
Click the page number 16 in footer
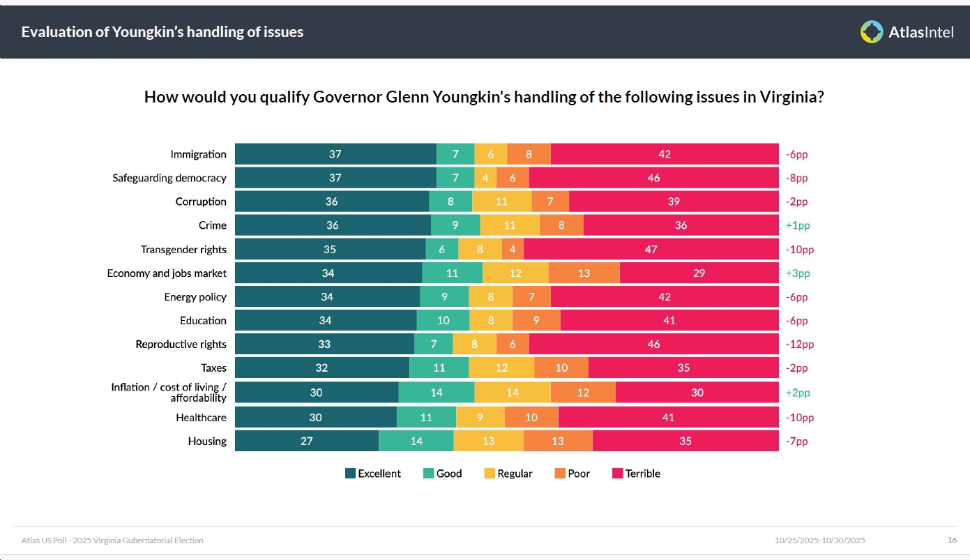tap(952, 540)
